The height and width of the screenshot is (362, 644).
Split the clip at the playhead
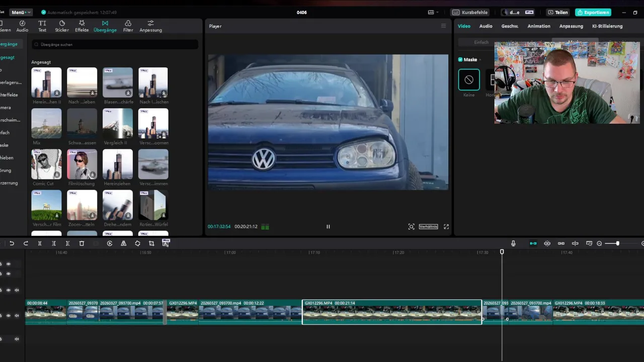click(x=40, y=243)
